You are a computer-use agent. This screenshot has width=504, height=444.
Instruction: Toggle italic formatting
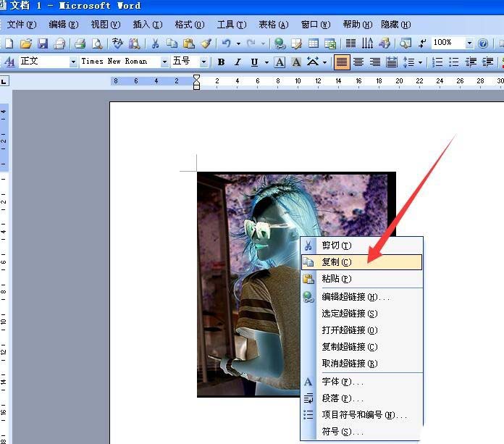pos(238,62)
